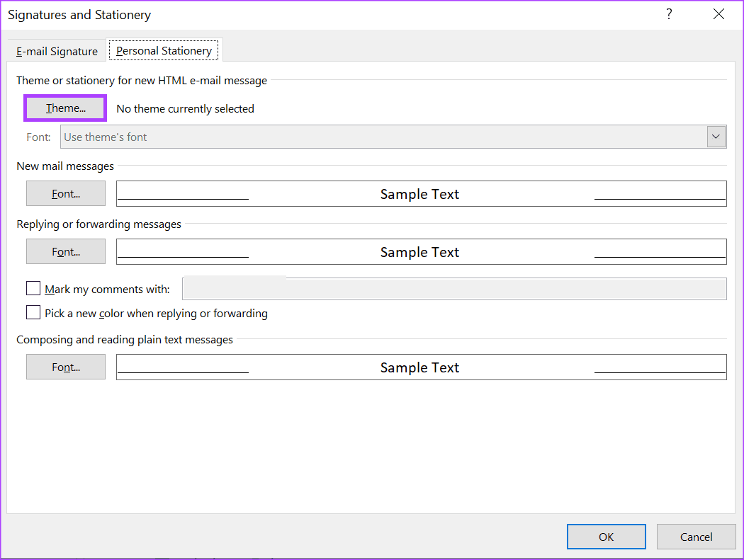Click the 'Use theme's font' combo box
The image size is (744, 560).
tap(393, 137)
